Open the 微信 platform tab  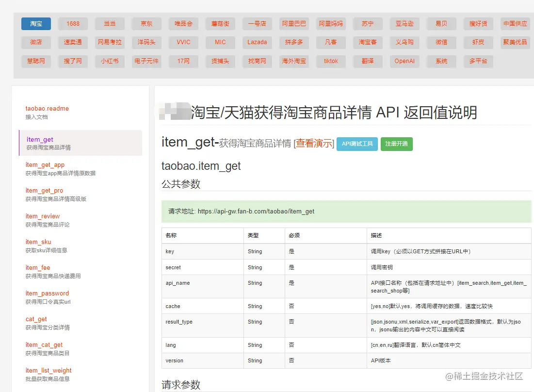pyautogui.click(x=441, y=42)
